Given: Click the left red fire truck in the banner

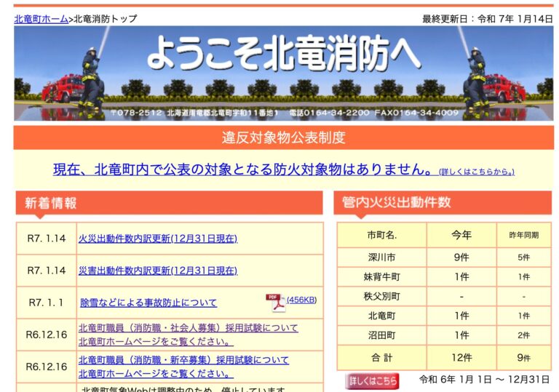Looking at the screenshot, I should [x=61, y=88].
